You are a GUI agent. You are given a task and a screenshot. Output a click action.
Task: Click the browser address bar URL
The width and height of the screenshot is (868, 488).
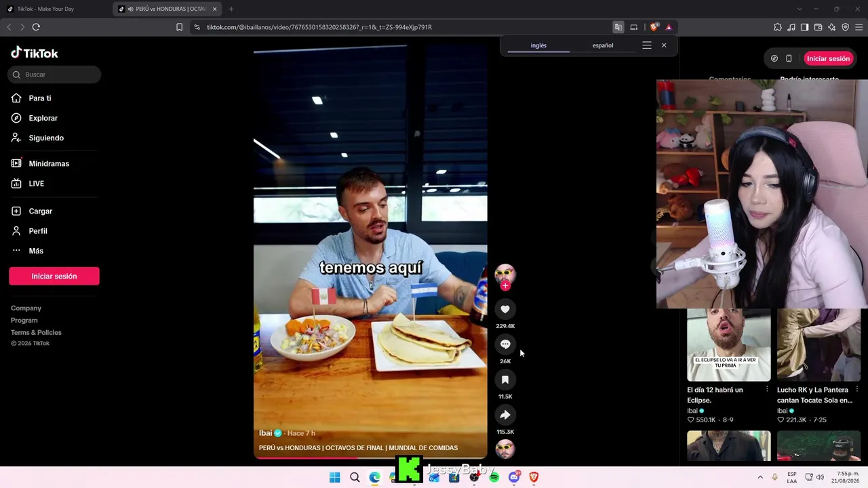coord(319,27)
